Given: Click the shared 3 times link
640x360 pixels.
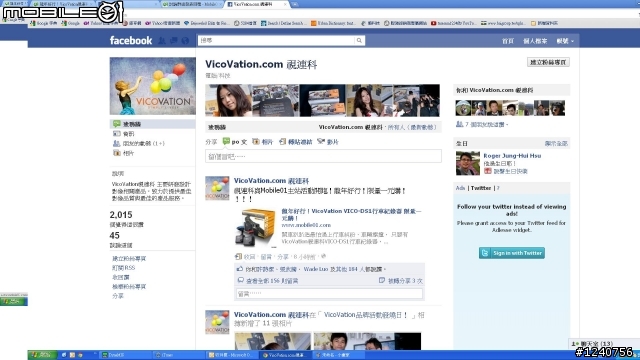Looking at the screenshot, I should click(x=405, y=281).
